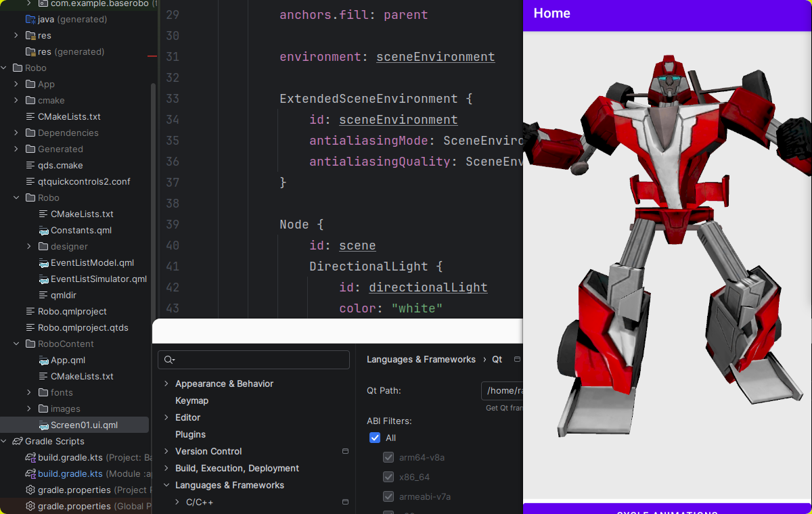The image size is (812, 514).
Task: Click the "white" color value on line 43
Action: pos(417,308)
